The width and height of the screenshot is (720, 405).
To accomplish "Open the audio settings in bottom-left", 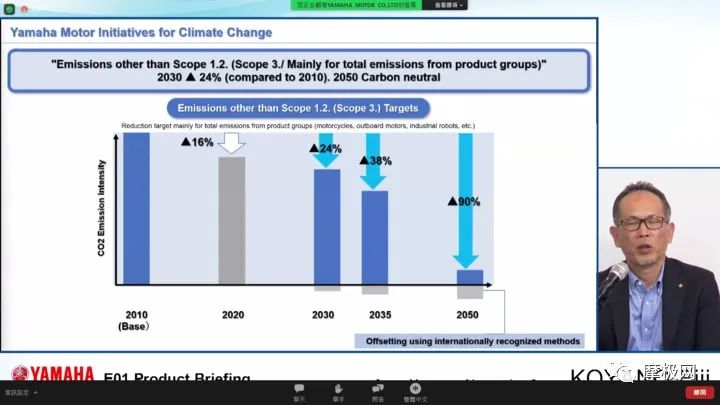I will point(17,393).
